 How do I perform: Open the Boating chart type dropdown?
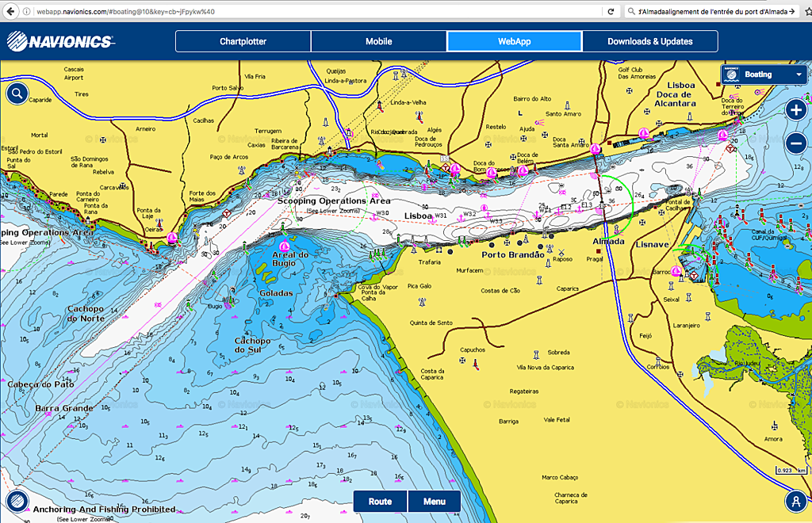tap(764, 74)
